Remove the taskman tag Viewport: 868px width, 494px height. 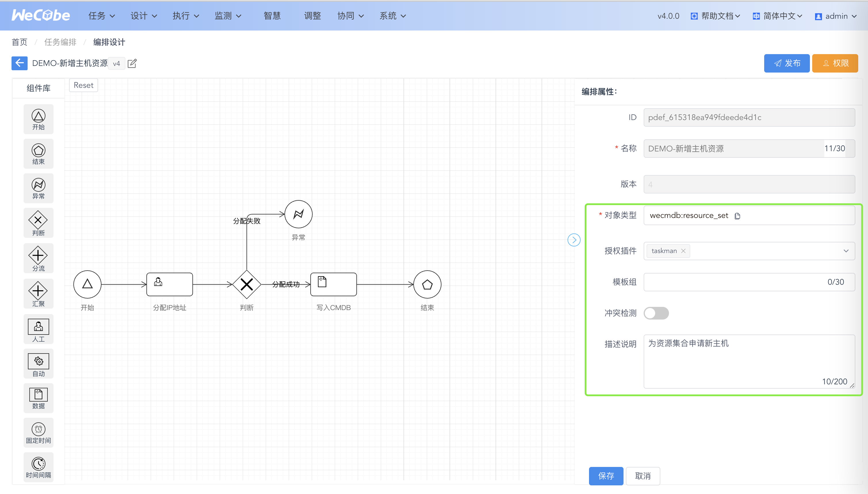pos(683,251)
